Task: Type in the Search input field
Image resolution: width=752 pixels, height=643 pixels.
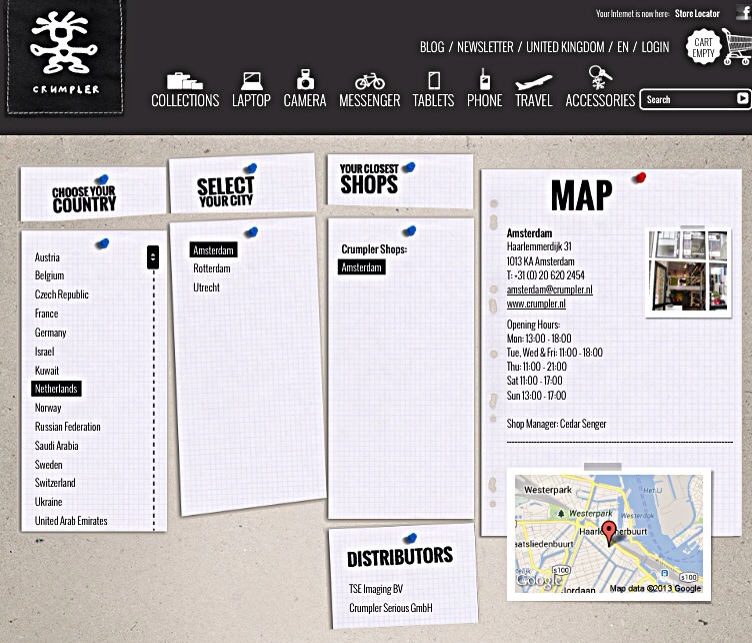Action: click(688, 99)
